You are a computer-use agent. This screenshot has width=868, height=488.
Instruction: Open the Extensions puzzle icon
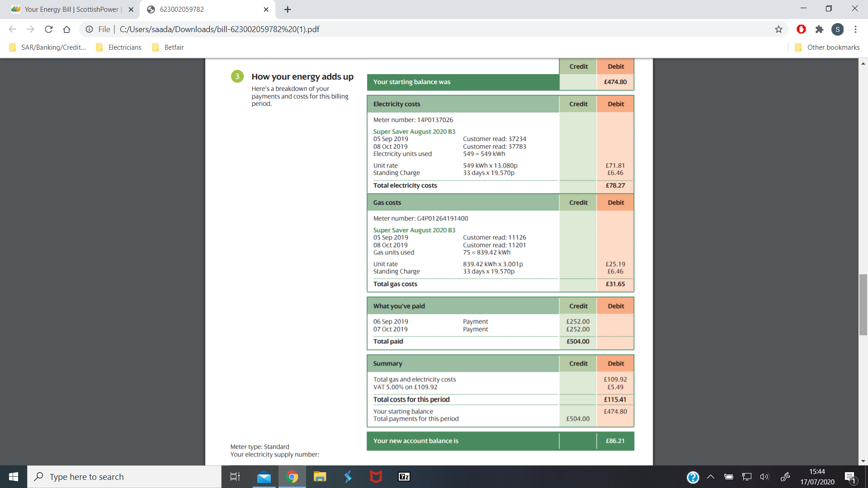tap(819, 29)
